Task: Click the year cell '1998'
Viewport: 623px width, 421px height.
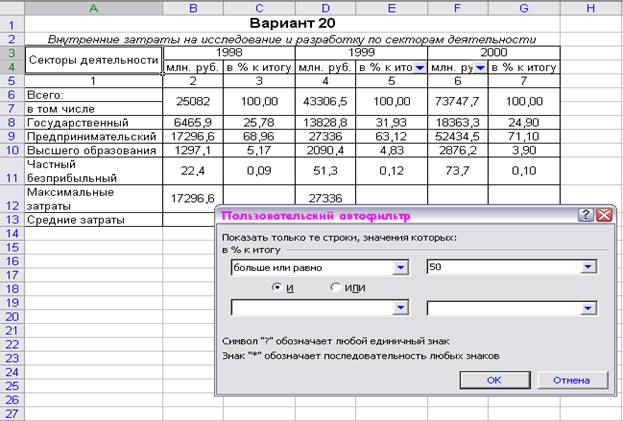Action: coord(229,52)
